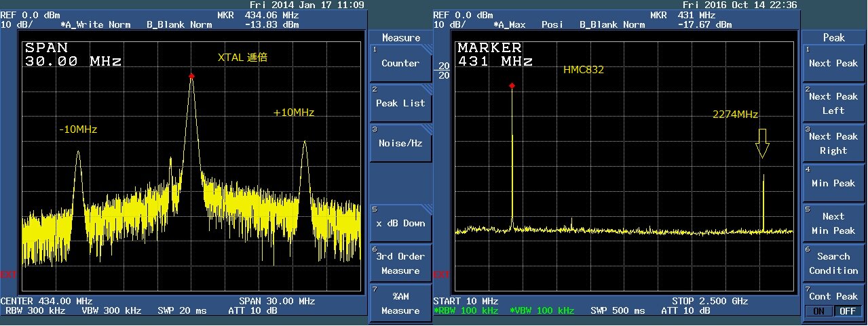
Task: Click the MARKER 431 MHz entry field
Action: pos(495,55)
